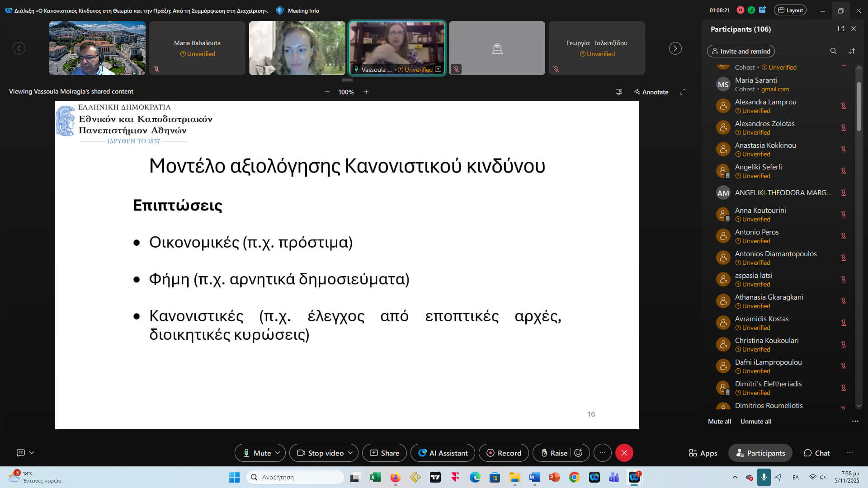Open the Layout dropdown
868x488 pixels.
click(x=790, y=10)
